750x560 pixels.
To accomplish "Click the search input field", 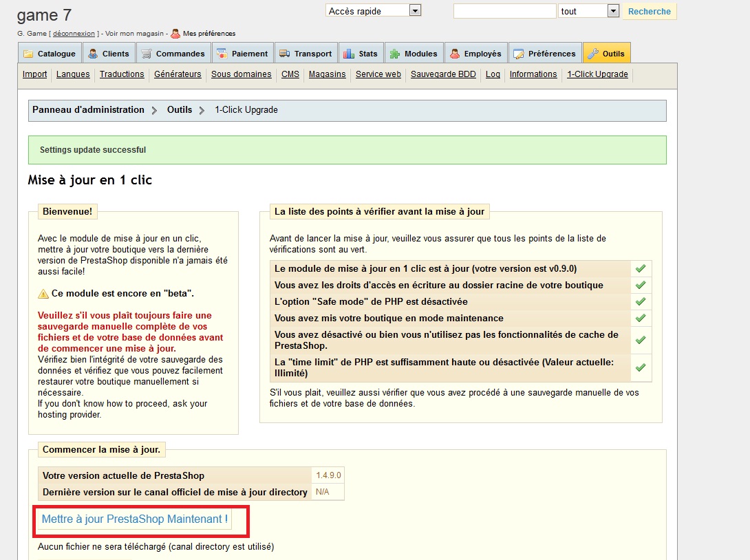I will pyautogui.click(x=504, y=11).
